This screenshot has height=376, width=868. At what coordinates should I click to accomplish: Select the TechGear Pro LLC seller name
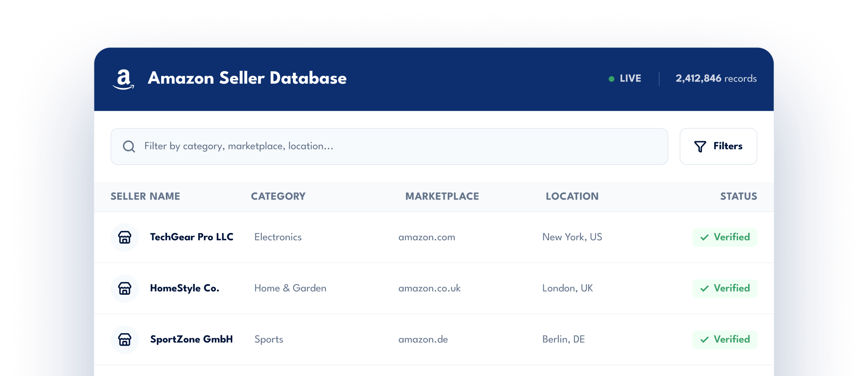[191, 237]
